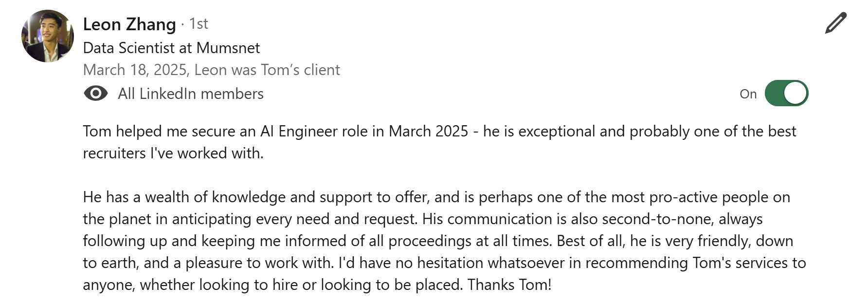The width and height of the screenshot is (868, 306).
Task: Open Leon Zhang's profile via name
Action: pyautogui.click(x=129, y=24)
